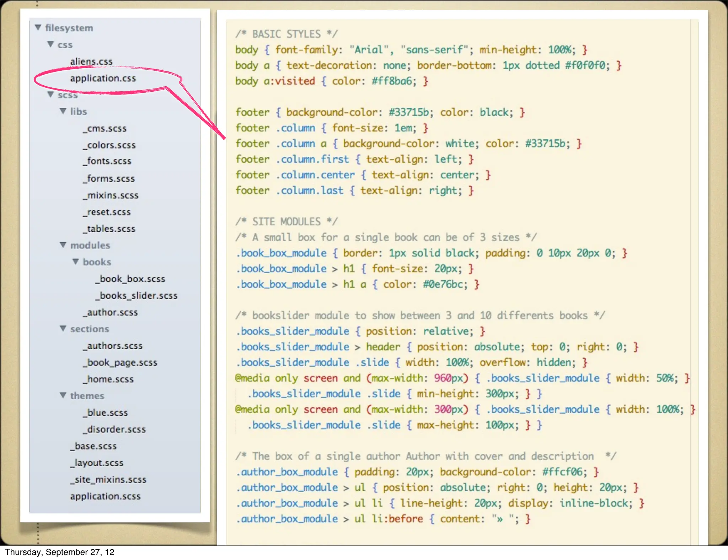
Task: Collapse the libs folder triangle
Action: [x=63, y=111]
